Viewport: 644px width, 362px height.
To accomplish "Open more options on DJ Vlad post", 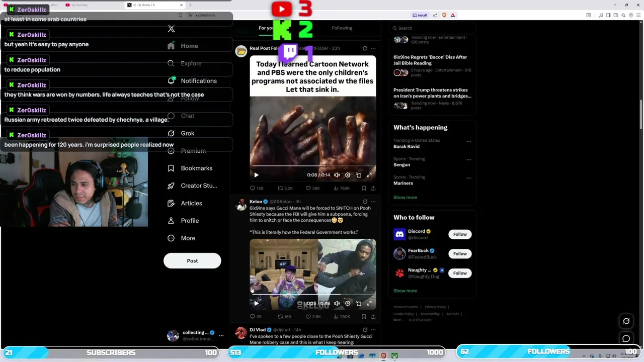I will pyautogui.click(x=373, y=330).
